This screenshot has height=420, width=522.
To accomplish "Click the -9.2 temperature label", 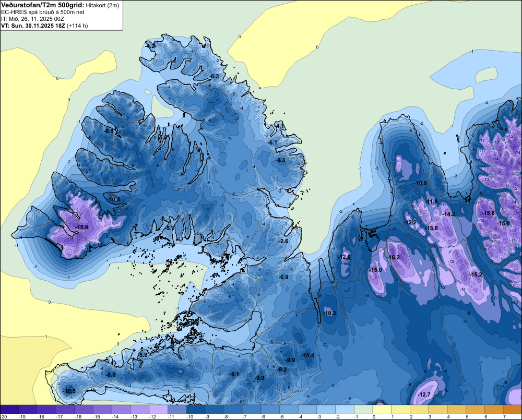I will (282, 369).
